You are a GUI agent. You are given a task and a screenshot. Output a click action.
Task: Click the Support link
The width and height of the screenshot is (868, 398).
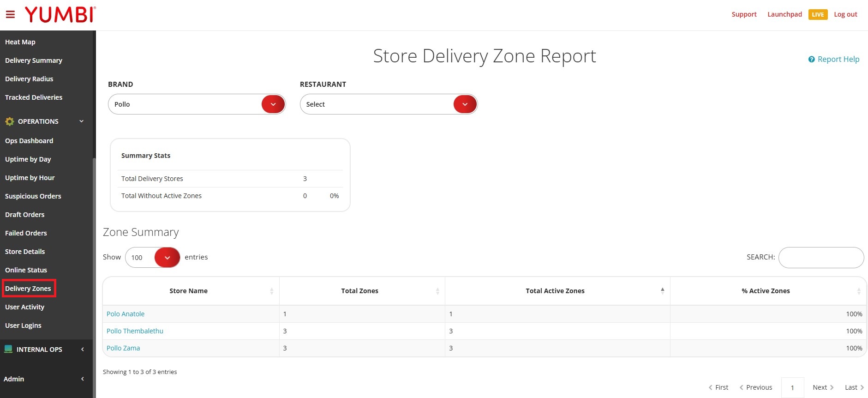click(744, 14)
